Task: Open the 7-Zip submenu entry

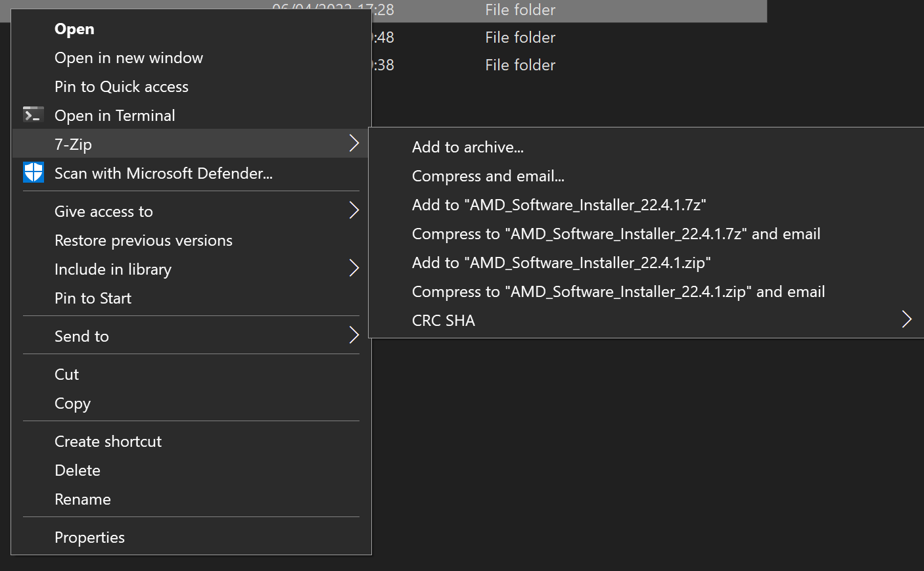Action: click(x=191, y=144)
